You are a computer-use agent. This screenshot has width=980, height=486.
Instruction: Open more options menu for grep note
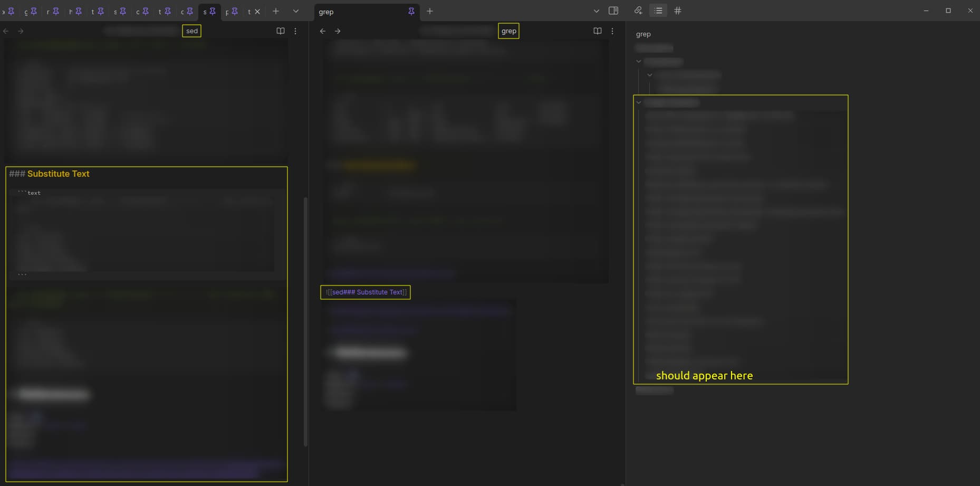pos(612,31)
